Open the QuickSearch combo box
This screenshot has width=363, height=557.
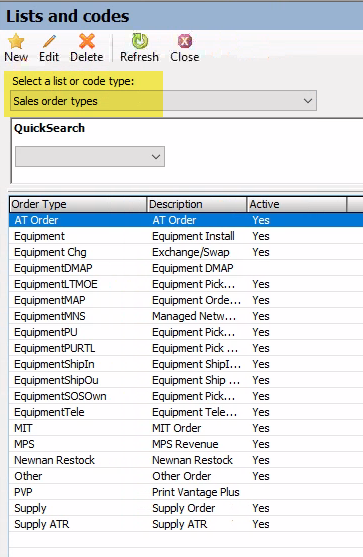click(90, 157)
